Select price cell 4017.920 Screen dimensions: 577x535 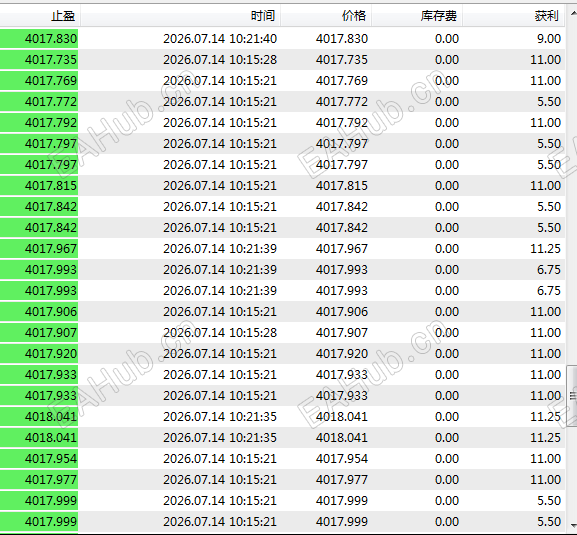341,354
